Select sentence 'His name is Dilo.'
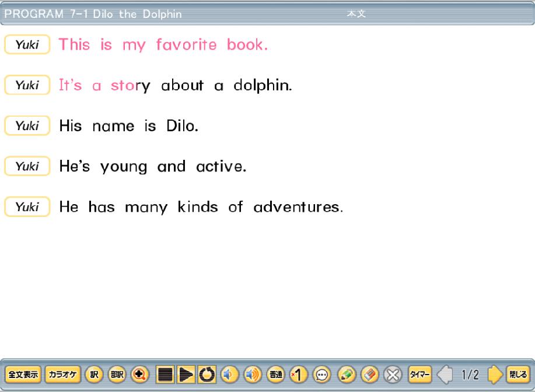Image resolution: width=535 pixels, height=392 pixels. [128, 126]
